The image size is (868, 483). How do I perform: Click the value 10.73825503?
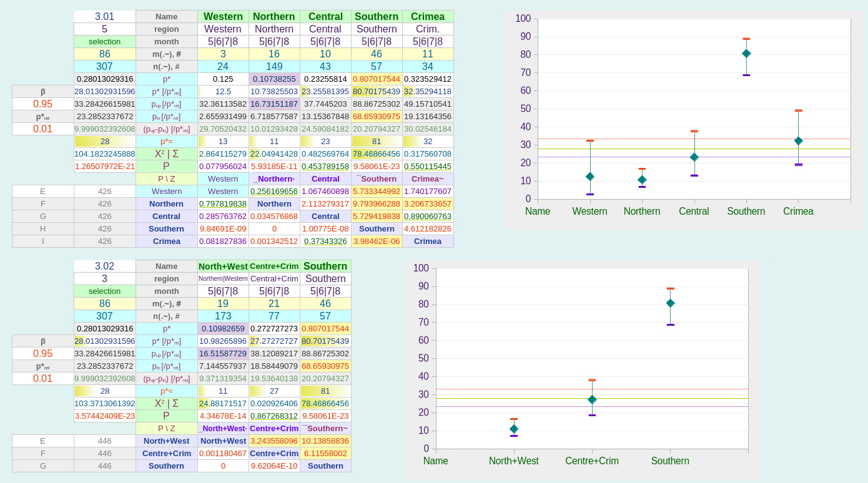[x=274, y=92]
